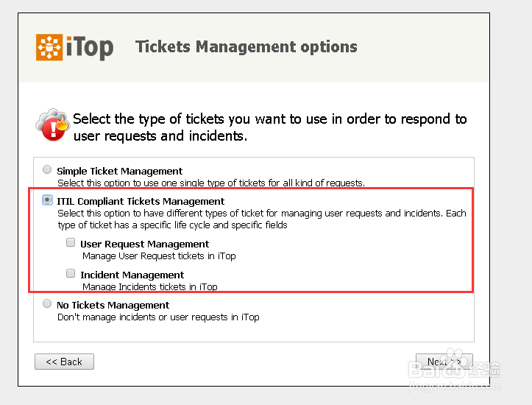
Task: Click the "Incident Management" bold label
Action: 132,275
